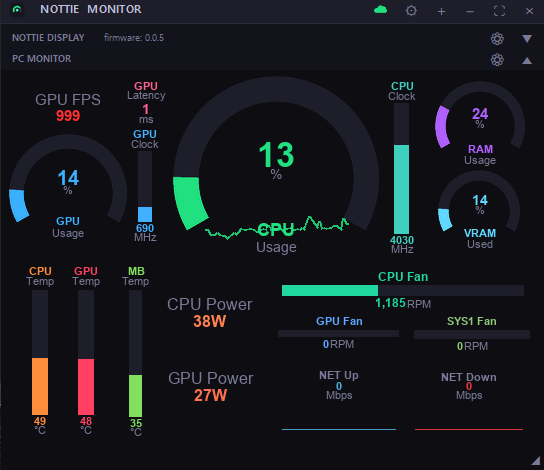
Task: Toggle fullscreen with the frame icon
Action: tap(499, 11)
